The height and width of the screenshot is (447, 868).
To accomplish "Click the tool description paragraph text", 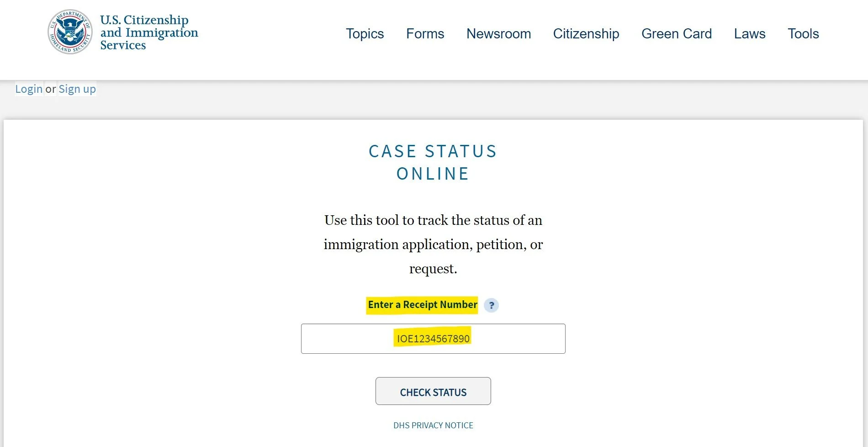I will pos(433,245).
